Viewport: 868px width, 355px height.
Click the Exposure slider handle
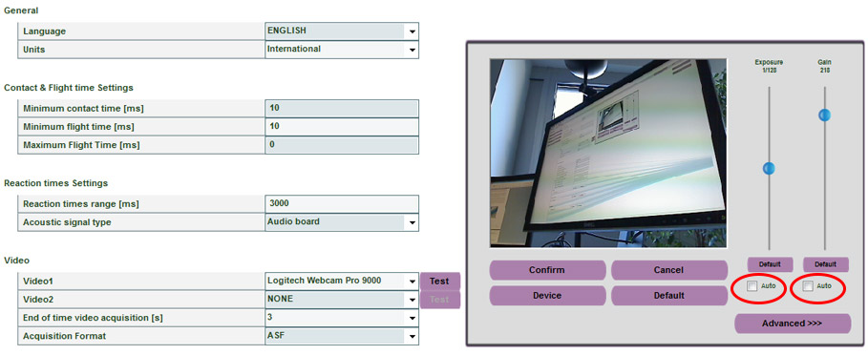[769, 168]
